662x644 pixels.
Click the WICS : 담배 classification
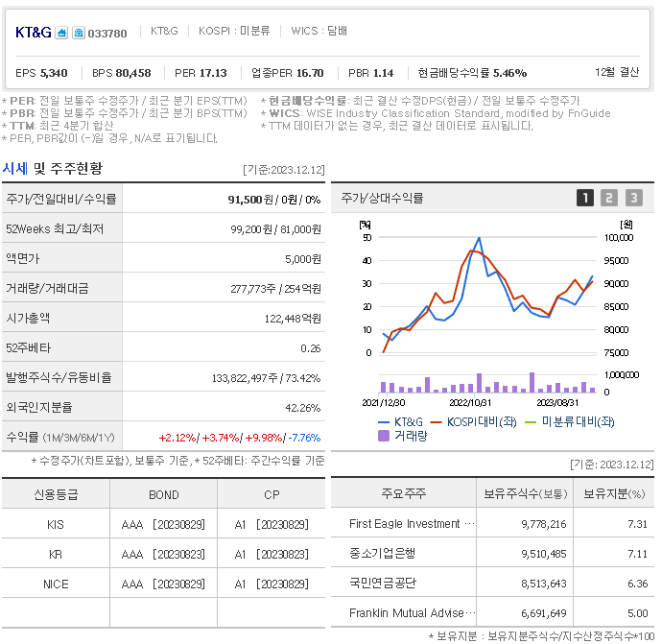tap(319, 31)
